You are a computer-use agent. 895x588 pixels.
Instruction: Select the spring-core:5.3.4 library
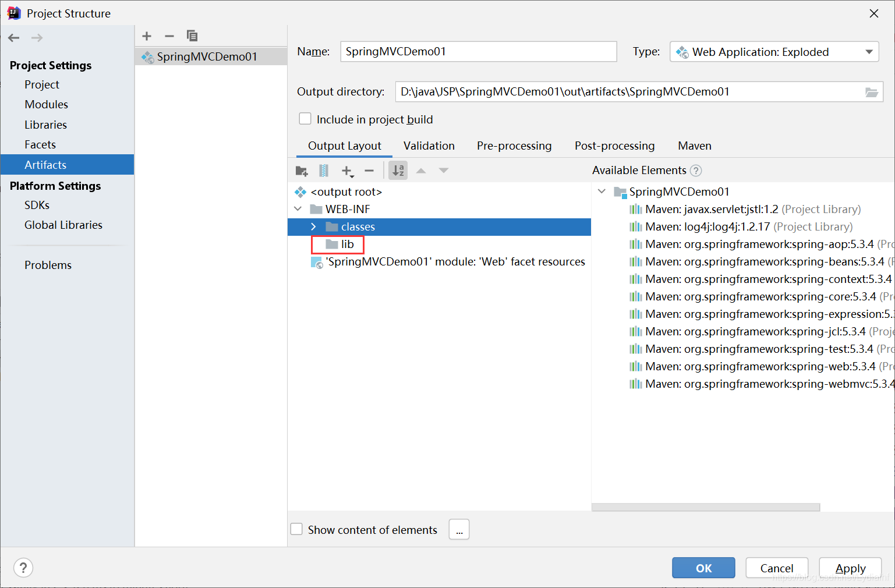pyautogui.click(x=761, y=296)
